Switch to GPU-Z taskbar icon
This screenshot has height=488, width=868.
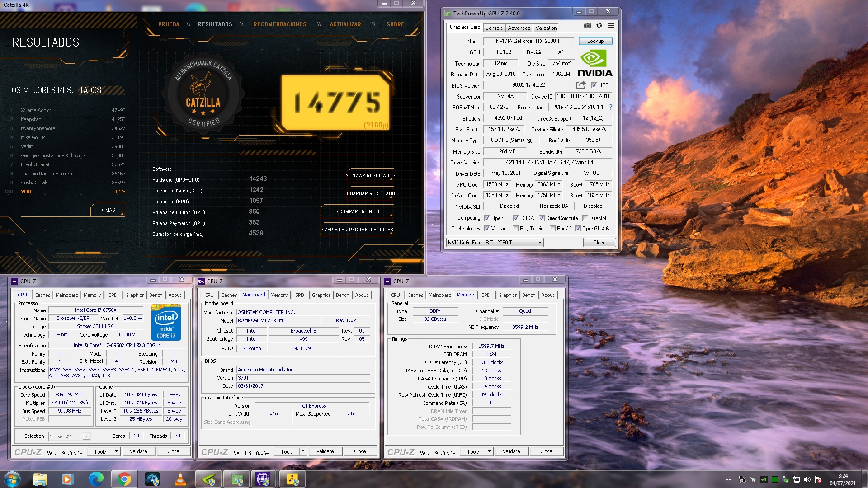[236, 479]
